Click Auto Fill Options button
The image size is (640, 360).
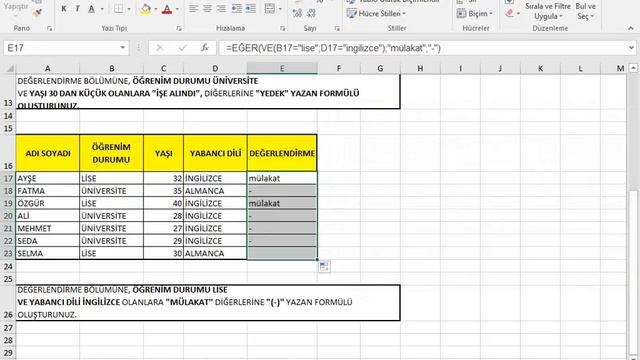(324, 267)
